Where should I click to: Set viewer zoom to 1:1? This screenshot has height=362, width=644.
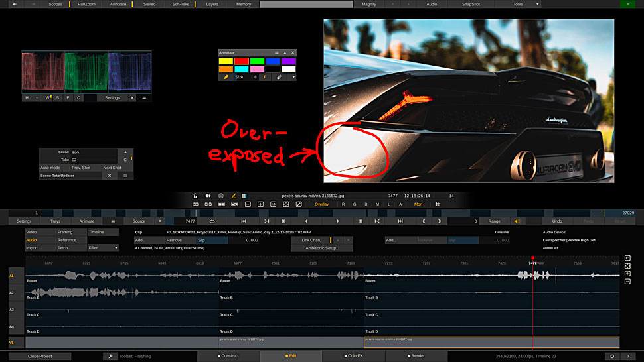pyautogui.click(x=273, y=204)
